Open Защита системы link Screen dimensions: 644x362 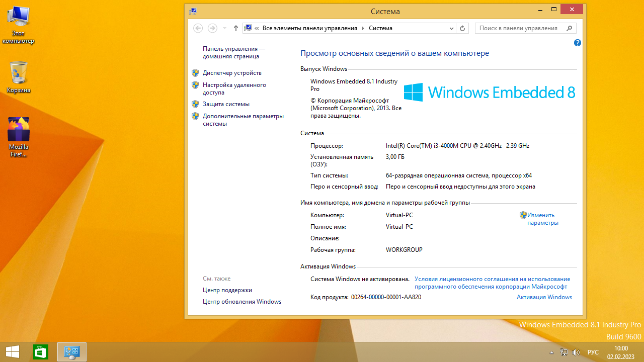(x=226, y=104)
